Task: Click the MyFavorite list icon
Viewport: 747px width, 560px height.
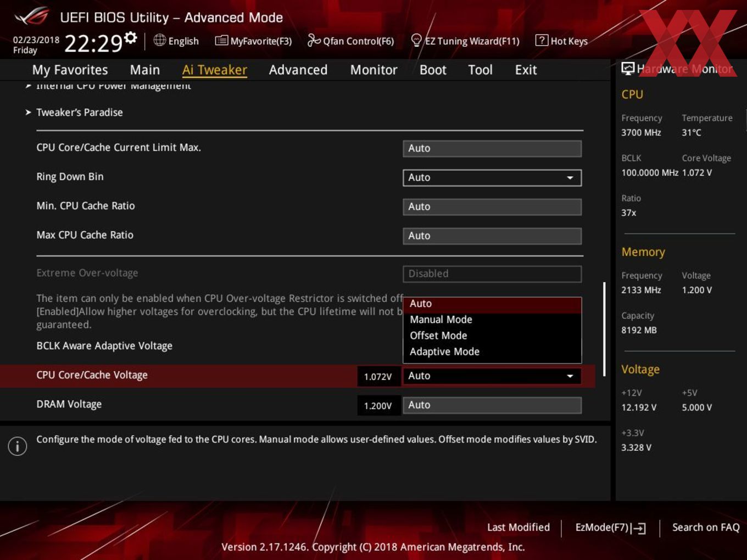Action: [x=221, y=41]
